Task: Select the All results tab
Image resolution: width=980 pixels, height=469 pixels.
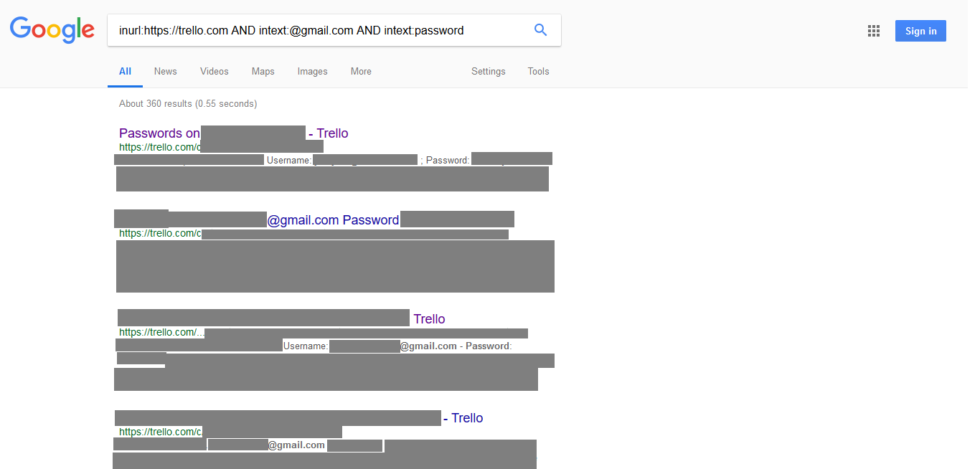Action: click(125, 71)
